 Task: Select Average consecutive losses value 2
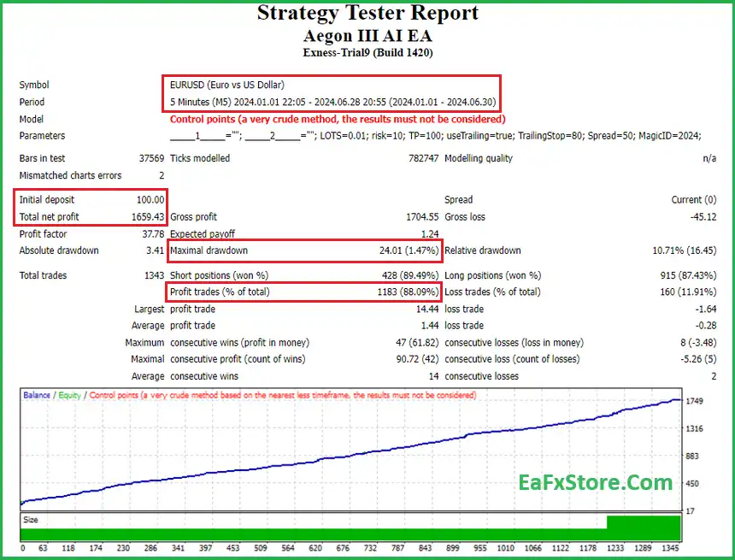[x=714, y=376]
